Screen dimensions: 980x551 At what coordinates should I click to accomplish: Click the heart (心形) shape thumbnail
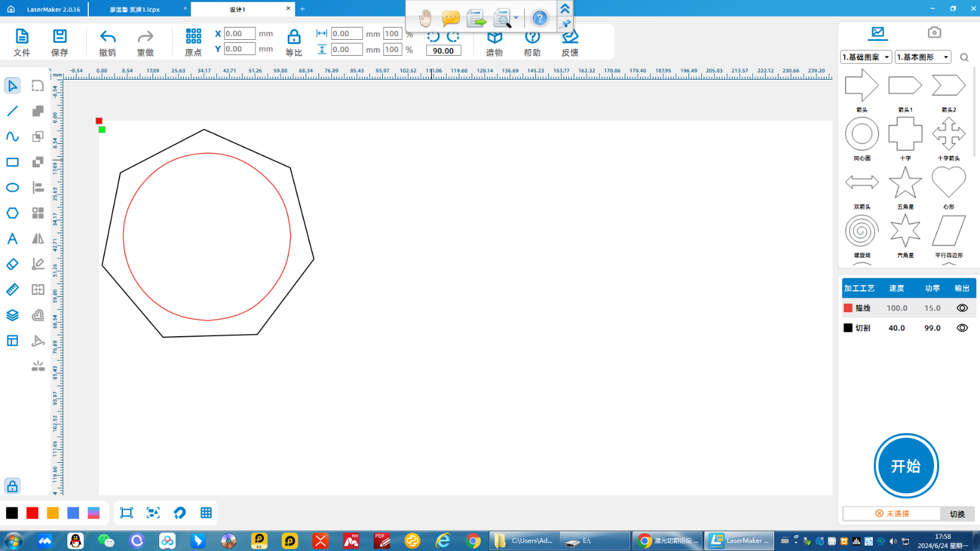948,182
